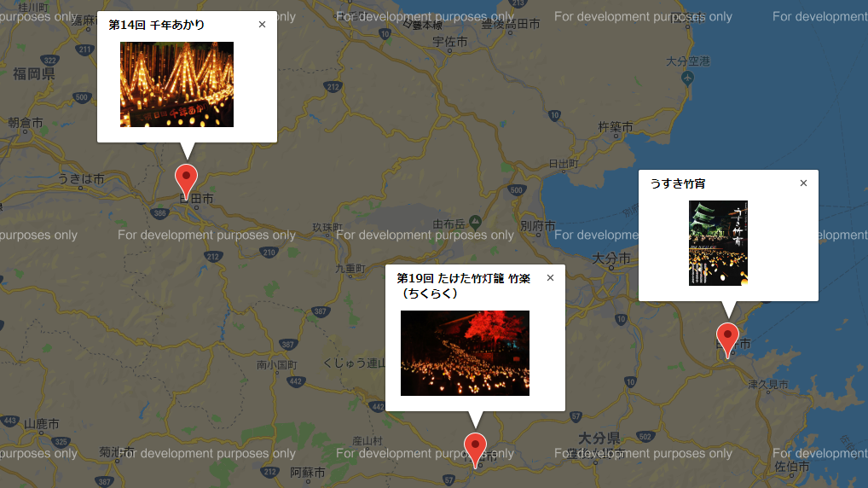Viewport: 868px width, 488px height.
Task: Click the 別府市 city label
Action: tap(537, 226)
